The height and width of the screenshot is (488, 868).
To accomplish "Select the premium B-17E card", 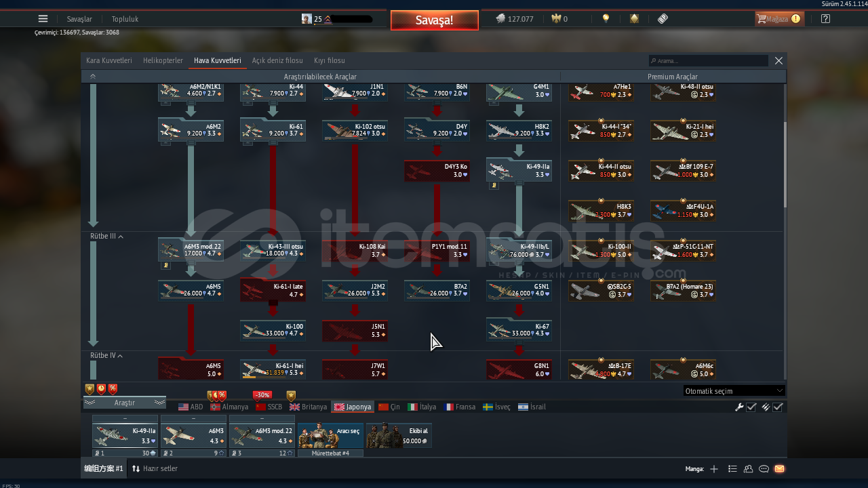I will pyautogui.click(x=601, y=369).
